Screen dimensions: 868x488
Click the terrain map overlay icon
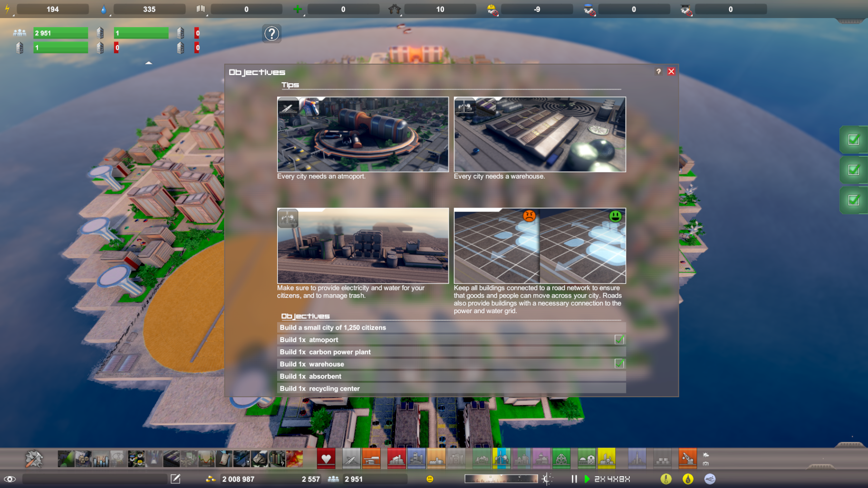point(66,459)
